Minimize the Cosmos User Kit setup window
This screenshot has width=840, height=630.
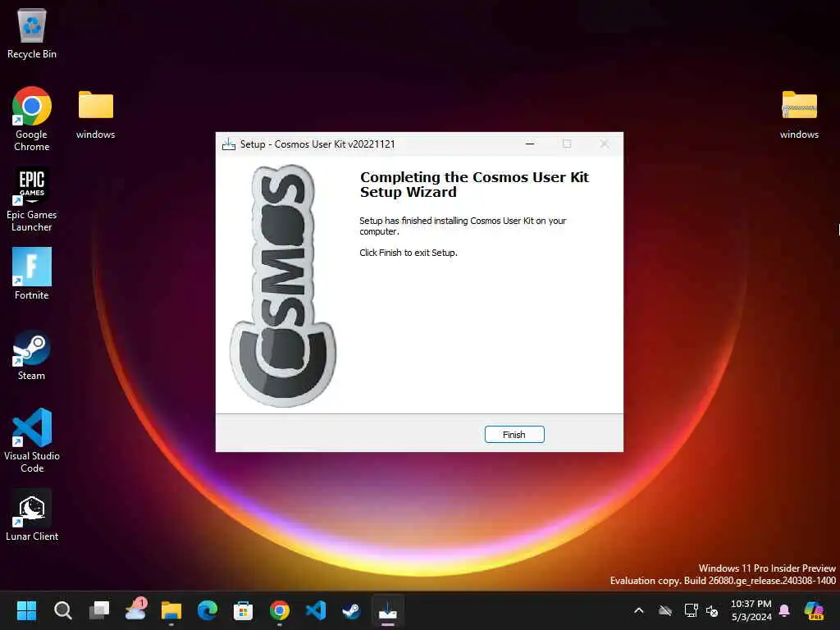[x=530, y=144]
